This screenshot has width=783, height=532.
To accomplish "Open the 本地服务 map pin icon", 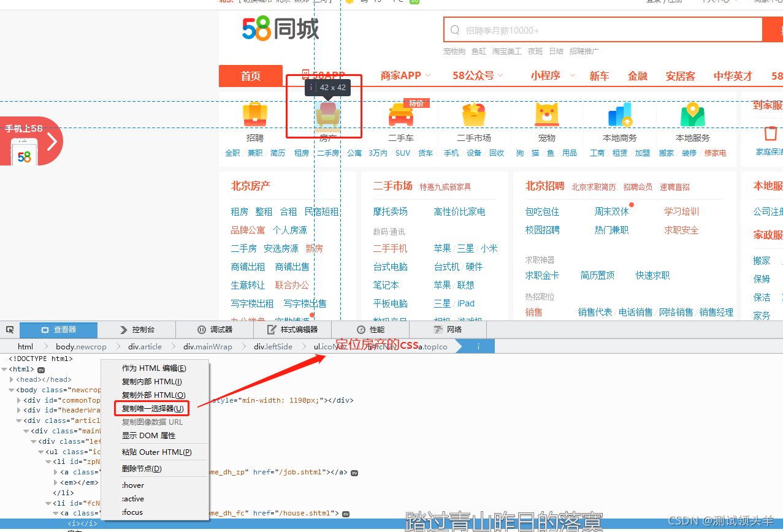I will (693, 115).
